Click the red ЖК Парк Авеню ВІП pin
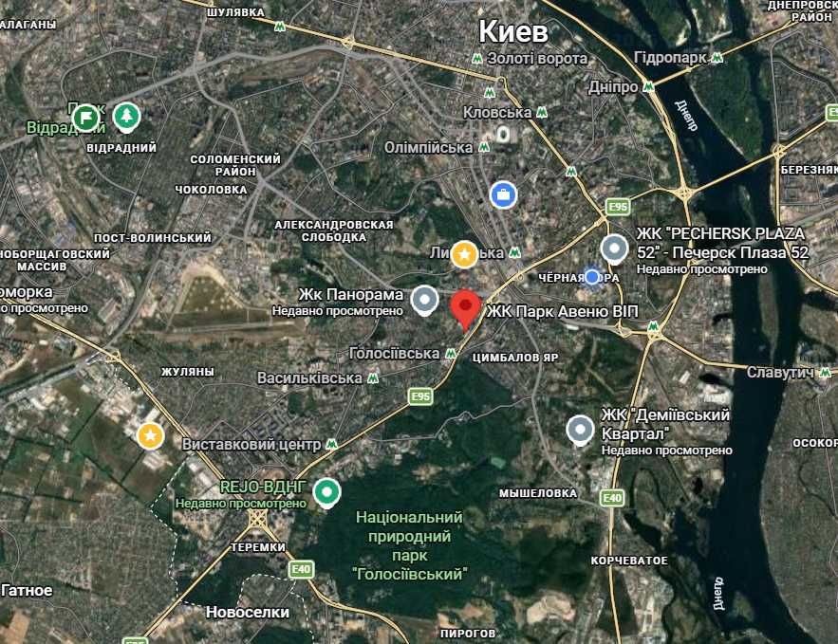The image size is (838, 644). point(465,310)
